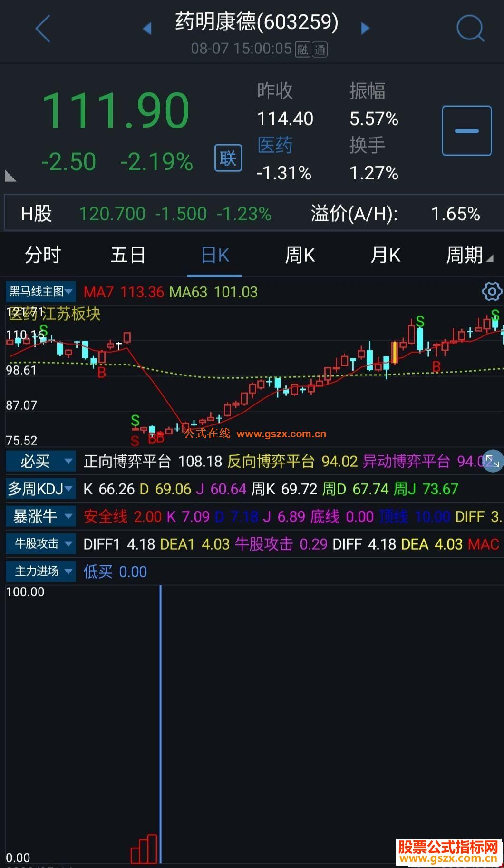The height and width of the screenshot is (868, 504).
Task: Open 医药 江苏板块 label
Action: pos(54,314)
